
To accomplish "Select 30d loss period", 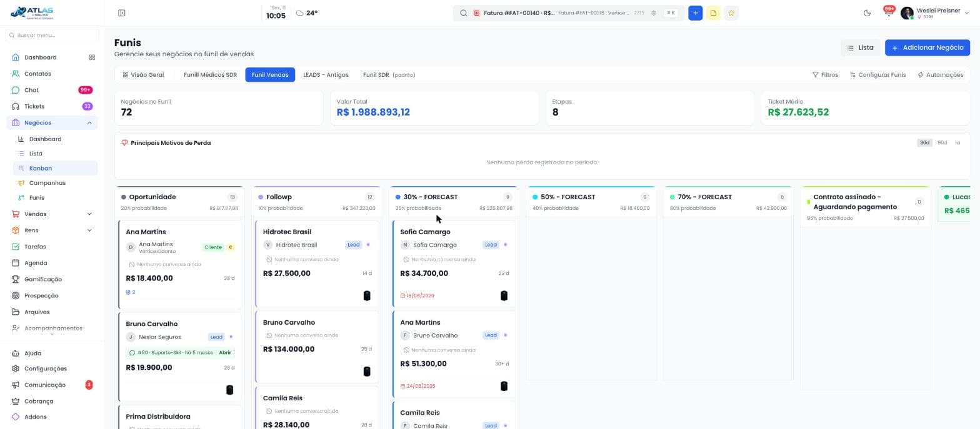I will pyautogui.click(x=924, y=143).
